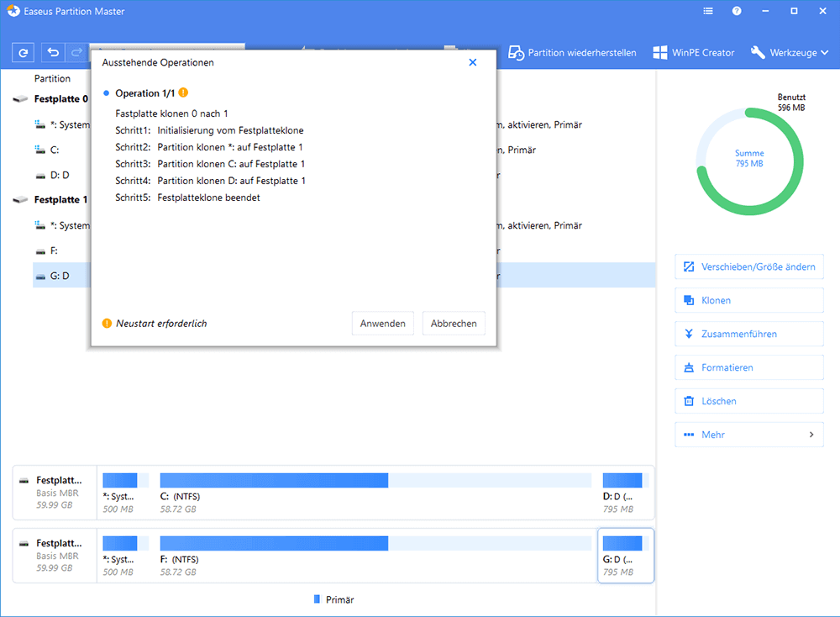The height and width of the screenshot is (617, 840).
Task: Click G: D 795 MB block in disk map
Action: pos(625,556)
